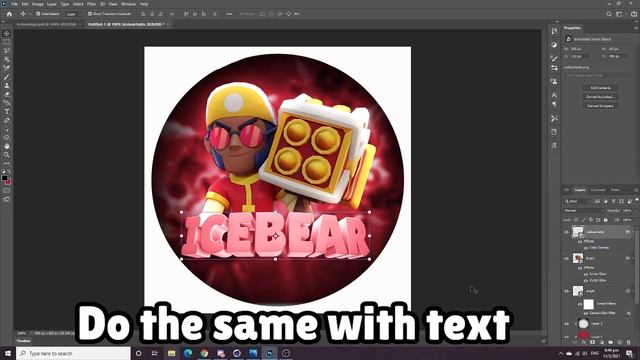Open the History panel icon
The width and height of the screenshot is (640, 360).
click(x=554, y=31)
